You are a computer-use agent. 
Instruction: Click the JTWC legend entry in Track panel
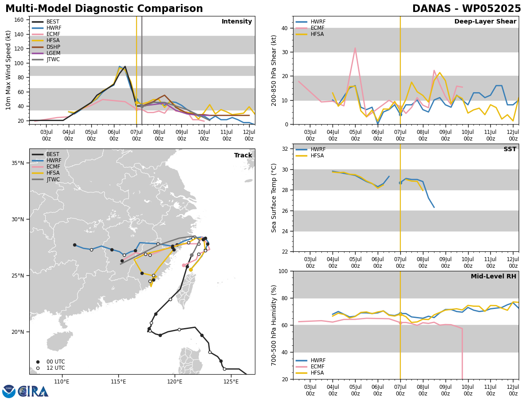46,180
